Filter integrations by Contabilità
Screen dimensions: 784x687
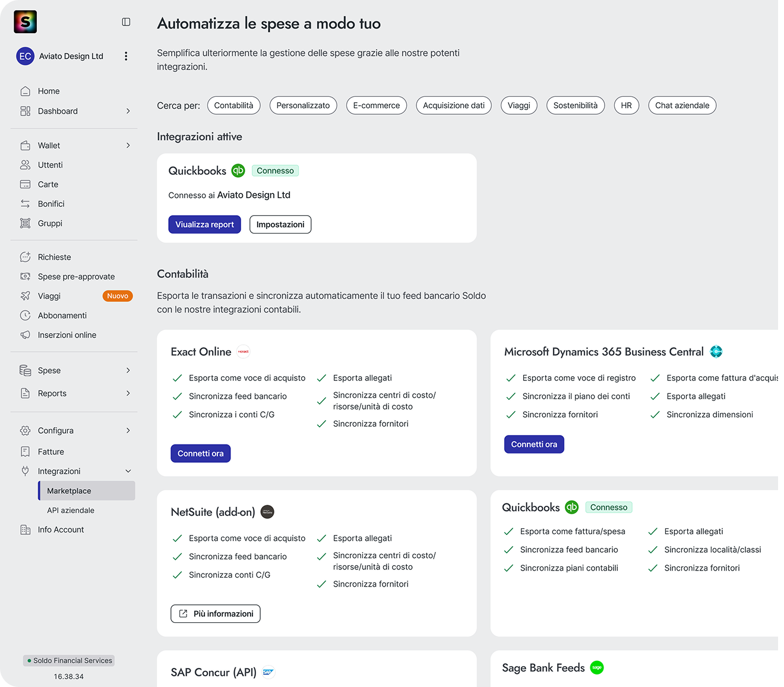pos(233,105)
